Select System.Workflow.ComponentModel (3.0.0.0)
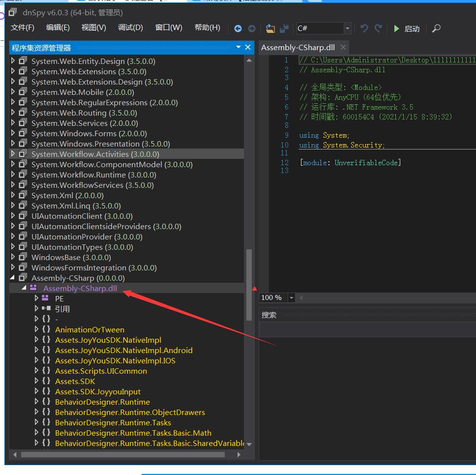 (112, 165)
